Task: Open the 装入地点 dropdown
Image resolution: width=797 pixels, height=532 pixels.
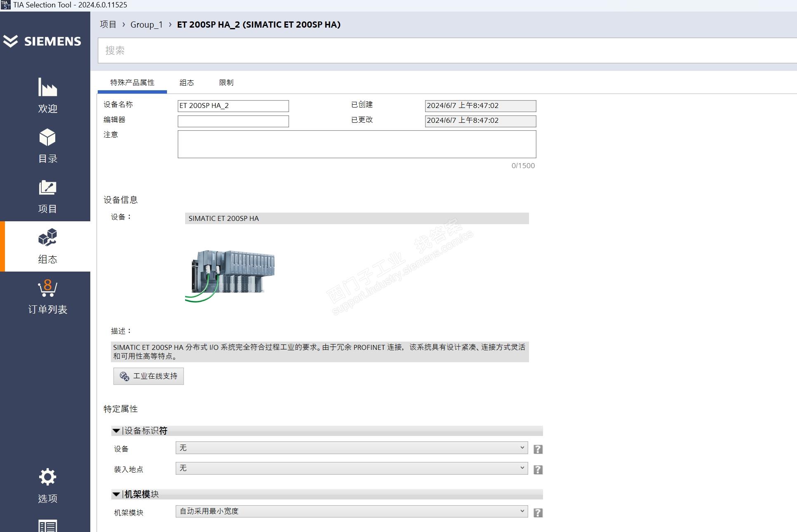Action: point(351,468)
